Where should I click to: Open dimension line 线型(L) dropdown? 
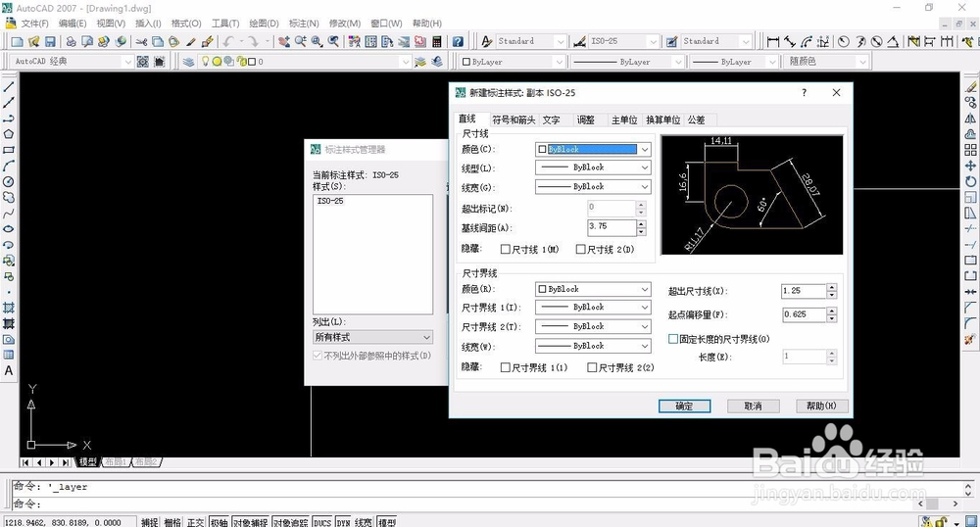(593, 168)
